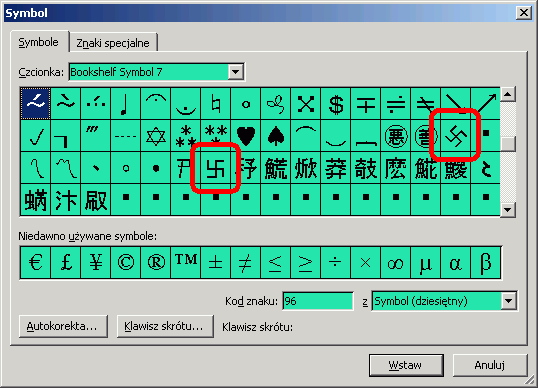Pick the up-right diagonal arrow symbol
The height and width of the screenshot is (388, 538).
click(485, 103)
